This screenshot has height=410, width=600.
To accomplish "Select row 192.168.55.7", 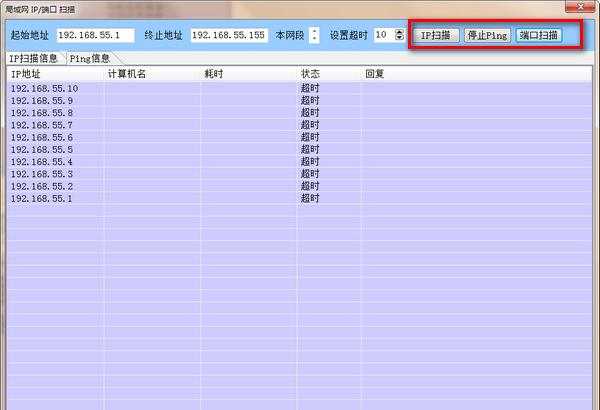I will click(x=299, y=125).
